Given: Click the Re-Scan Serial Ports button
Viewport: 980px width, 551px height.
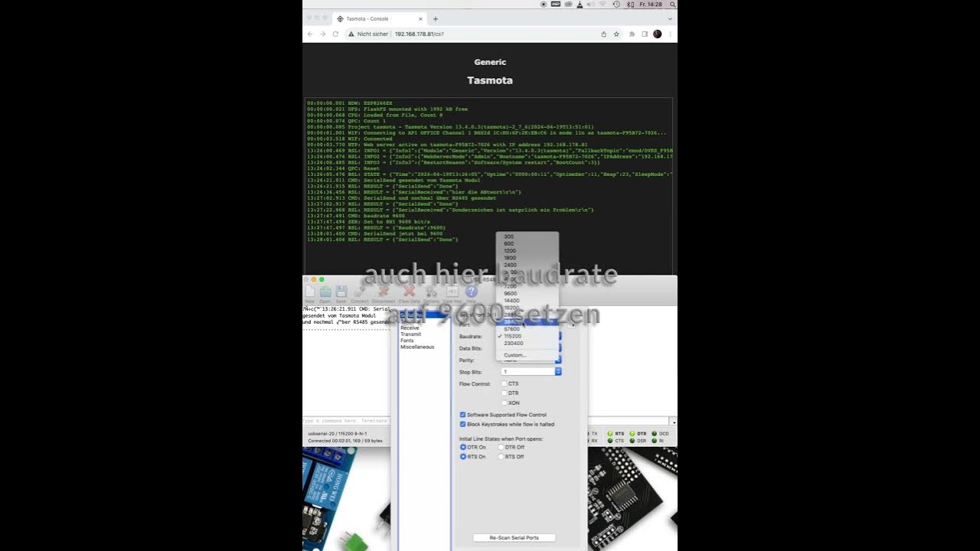Looking at the screenshot, I should click(514, 538).
